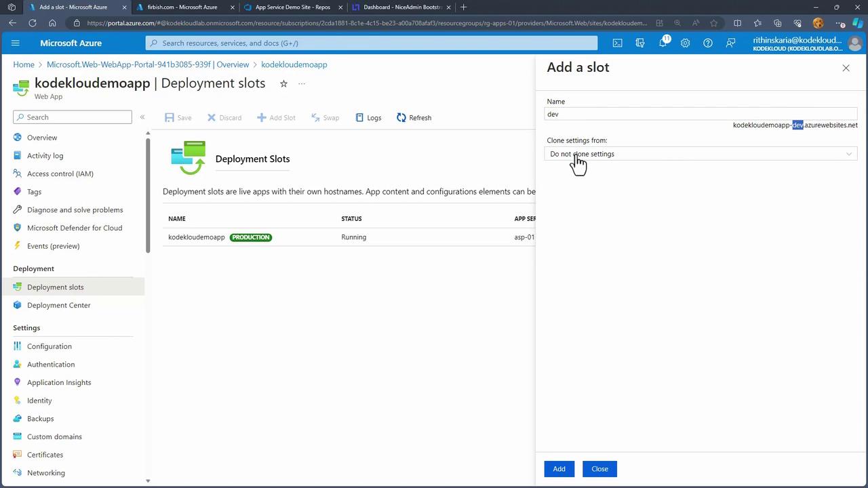
Task: Go back with browser back arrow
Action: coord(13,23)
